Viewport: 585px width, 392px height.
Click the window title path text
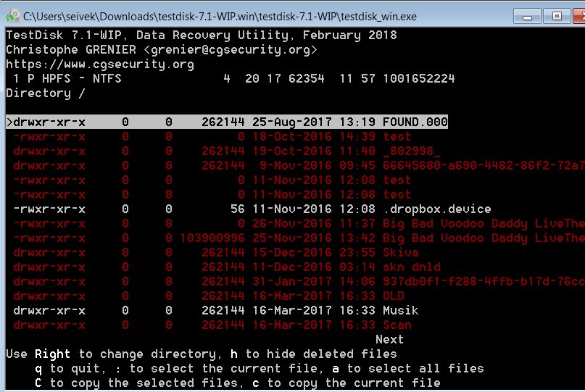(x=220, y=17)
